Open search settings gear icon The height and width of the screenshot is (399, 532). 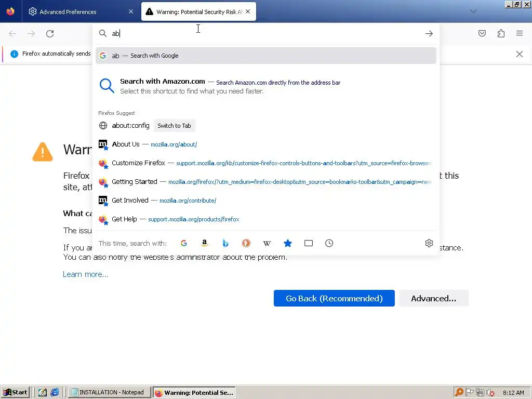point(429,243)
